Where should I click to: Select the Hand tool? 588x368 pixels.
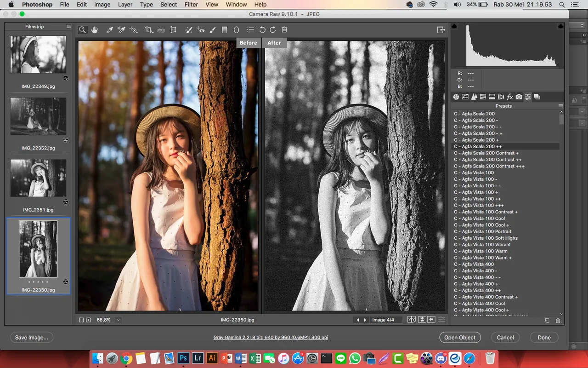pyautogui.click(x=95, y=30)
